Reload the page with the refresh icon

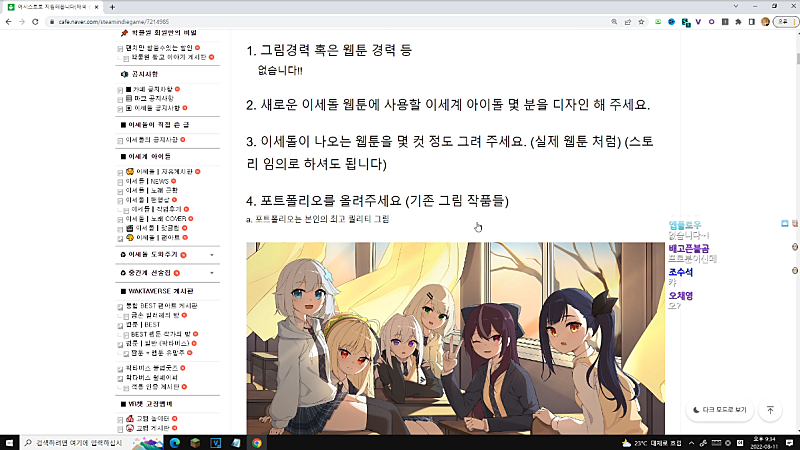(x=35, y=22)
